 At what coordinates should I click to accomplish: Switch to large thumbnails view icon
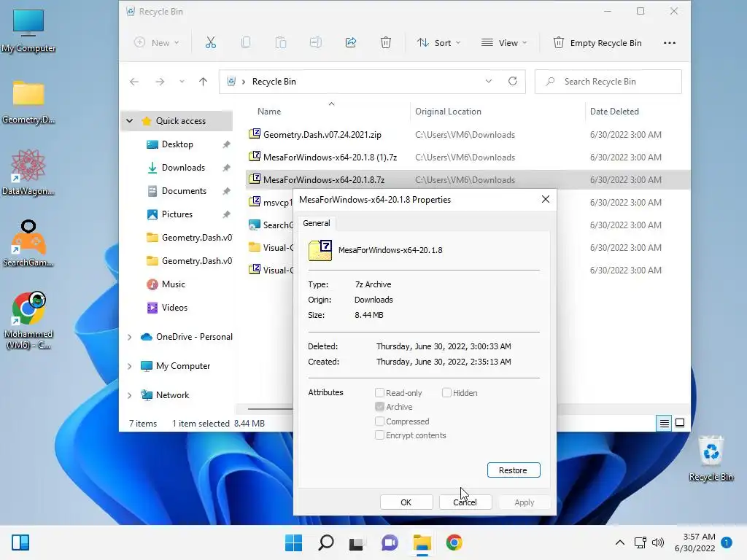click(x=680, y=423)
